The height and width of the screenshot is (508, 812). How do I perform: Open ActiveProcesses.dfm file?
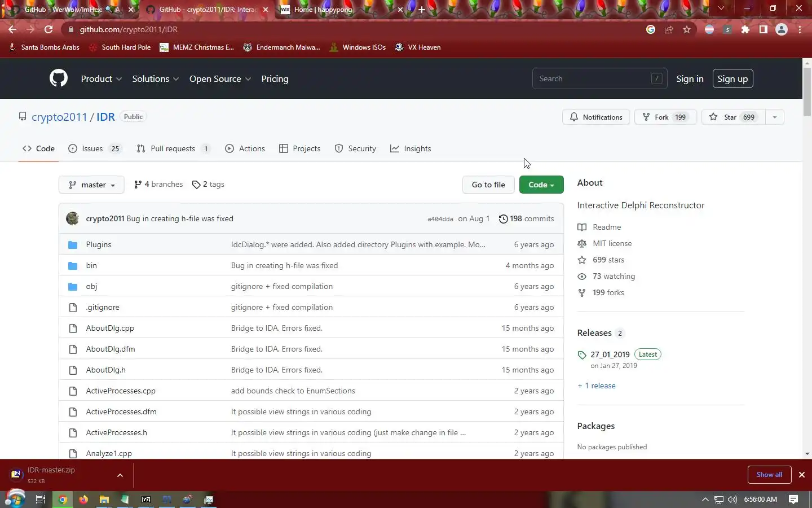tap(121, 411)
